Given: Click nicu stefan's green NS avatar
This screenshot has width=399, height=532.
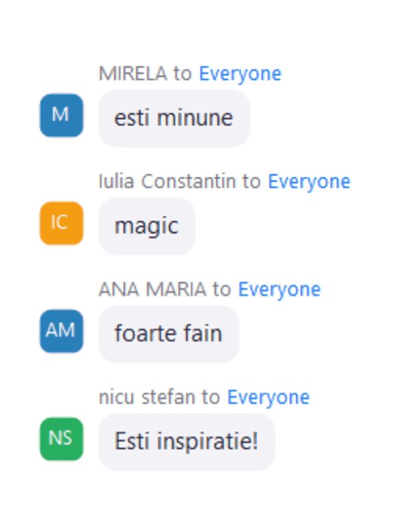Looking at the screenshot, I should tap(61, 439).
